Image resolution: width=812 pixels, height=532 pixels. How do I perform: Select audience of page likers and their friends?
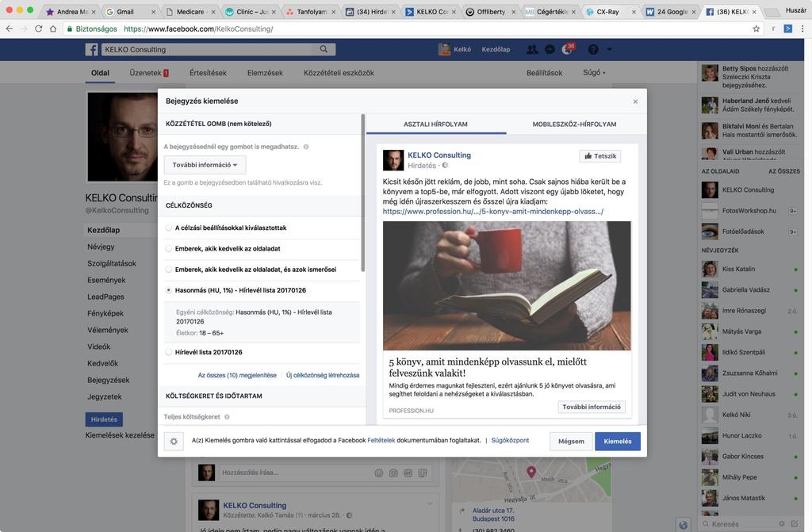click(x=169, y=270)
